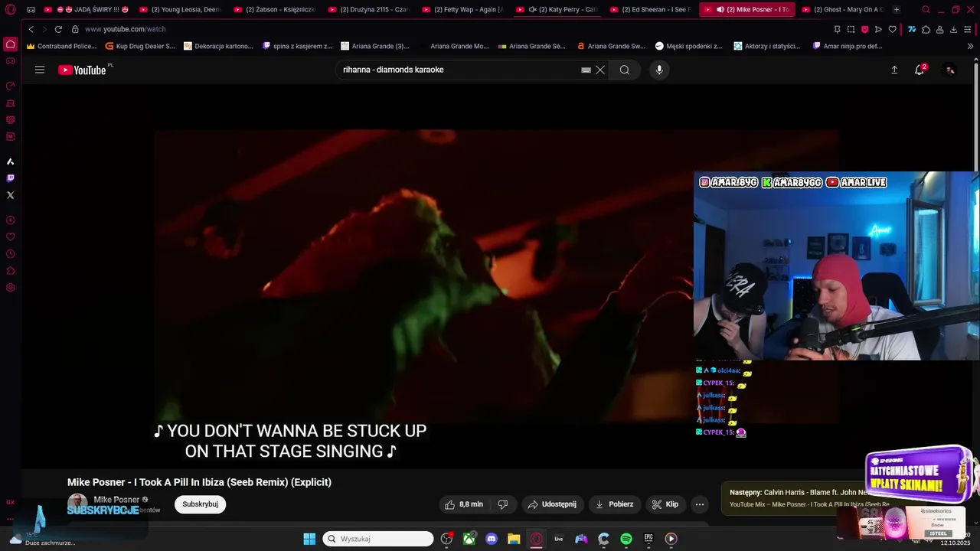
Task: Switch to Żabson - Księżniczka tab
Action: click(274, 9)
